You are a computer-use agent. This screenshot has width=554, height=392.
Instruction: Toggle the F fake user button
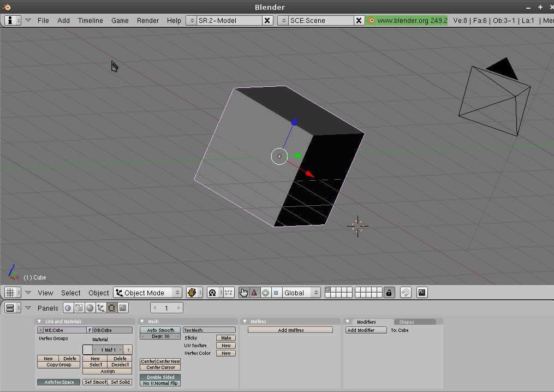(x=90, y=330)
